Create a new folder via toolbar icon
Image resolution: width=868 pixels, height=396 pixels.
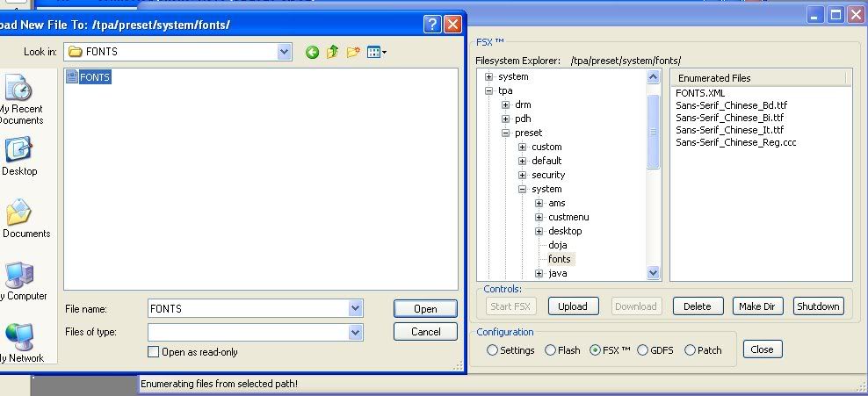353,53
